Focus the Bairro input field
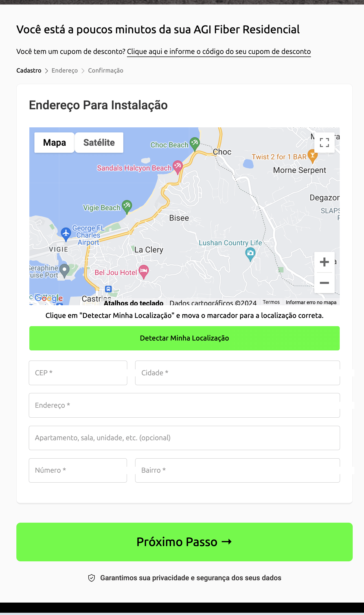 237,470
